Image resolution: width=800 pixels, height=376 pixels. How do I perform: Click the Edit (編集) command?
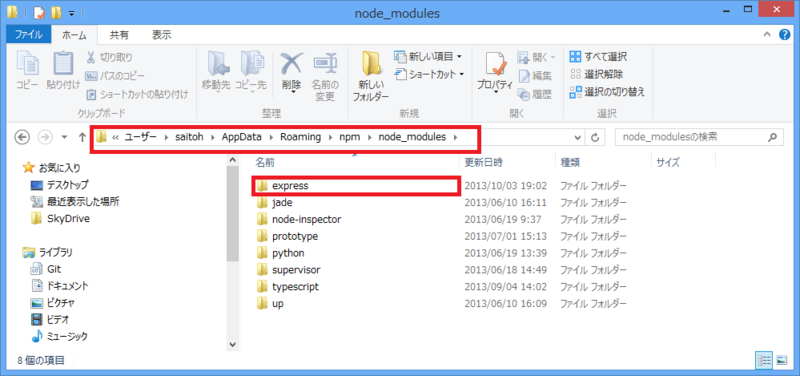[x=535, y=76]
